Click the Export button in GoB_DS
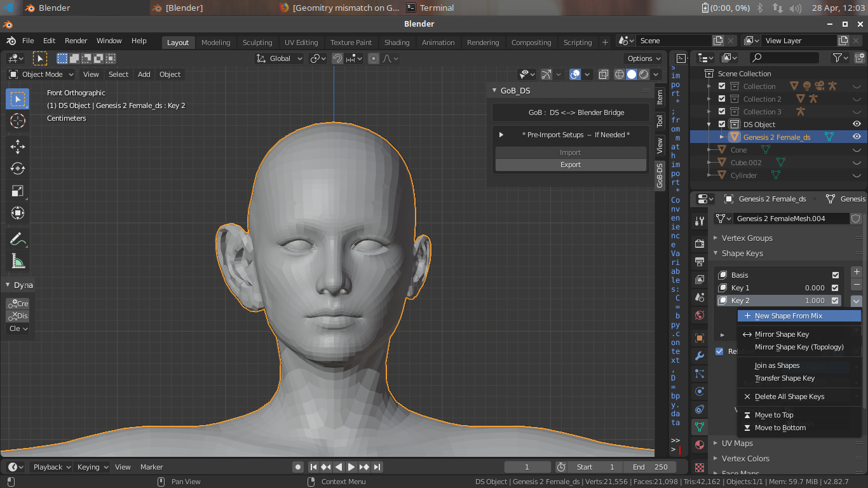Viewport: 868px width, 488px height. click(570, 165)
